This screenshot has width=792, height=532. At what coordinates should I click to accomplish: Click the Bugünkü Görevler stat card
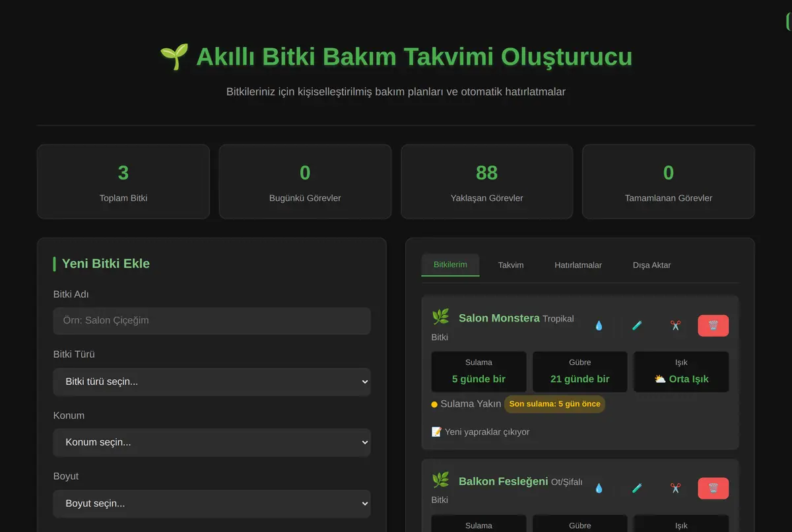point(305,182)
